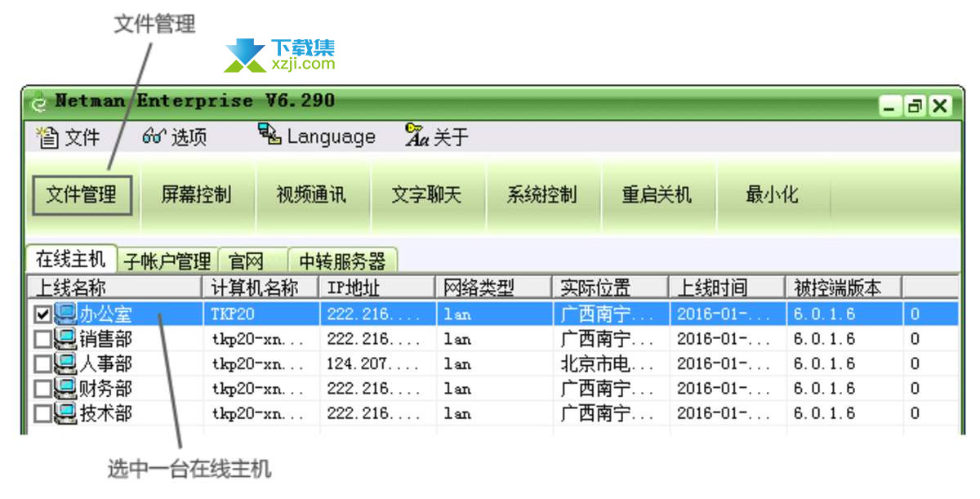Open the 选项 options menu
Screen dimensions: 980x499
(175, 137)
